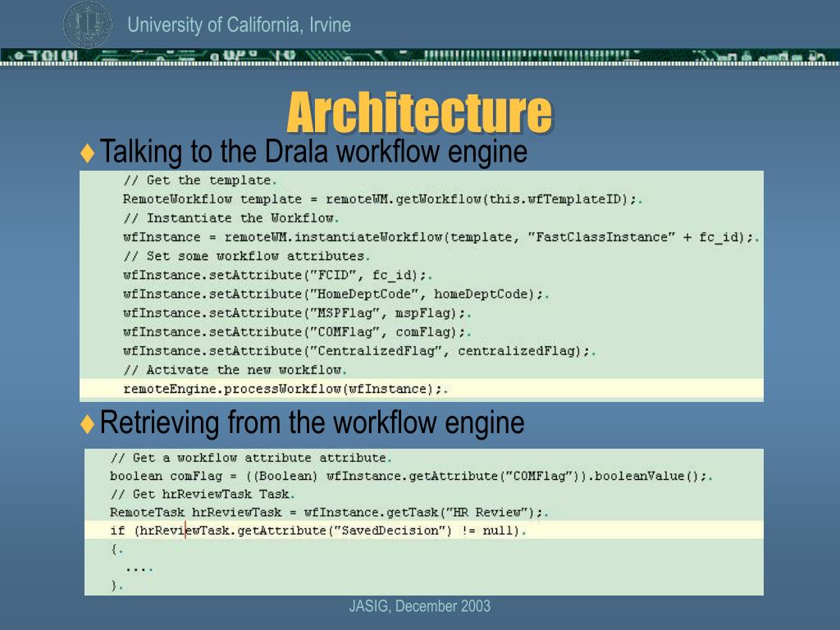
Task: Select heading 'Retrieving from the workflow engine'
Action: [312, 422]
